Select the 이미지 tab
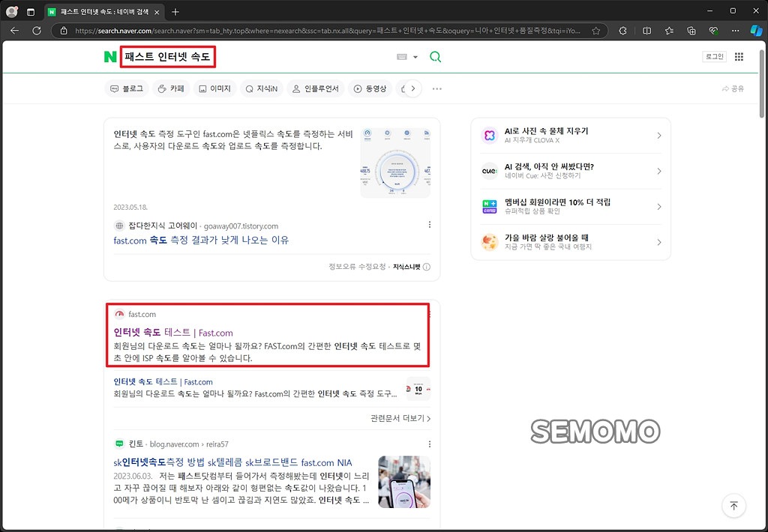Image resolution: width=768 pixels, height=532 pixels. pyautogui.click(x=214, y=88)
